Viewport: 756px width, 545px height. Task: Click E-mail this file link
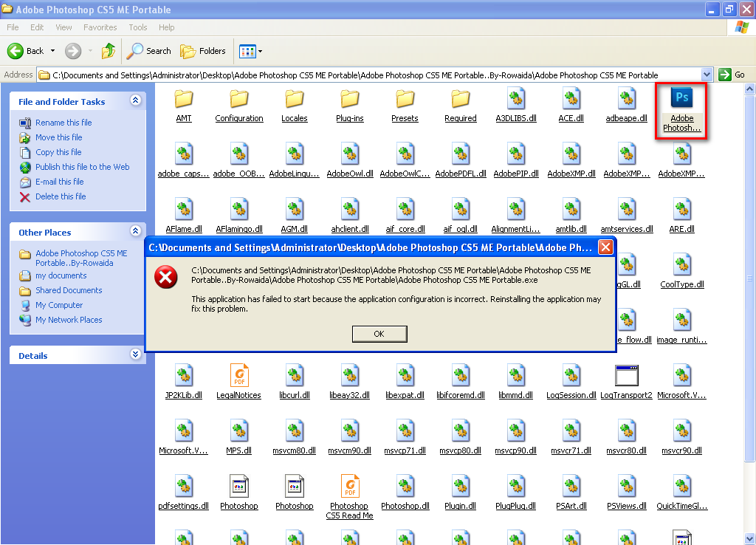pos(60,182)
